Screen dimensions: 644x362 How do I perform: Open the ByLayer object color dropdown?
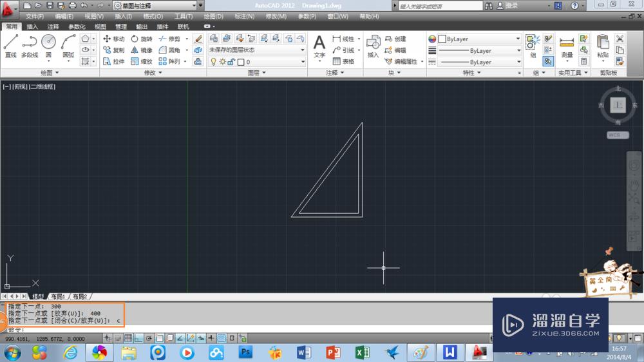480,39
